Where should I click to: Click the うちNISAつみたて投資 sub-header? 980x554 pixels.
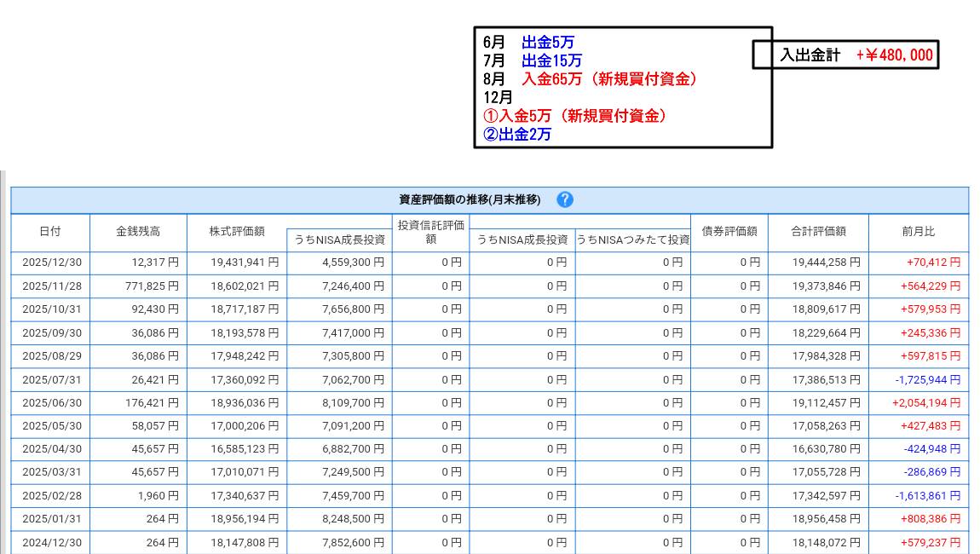632,240
